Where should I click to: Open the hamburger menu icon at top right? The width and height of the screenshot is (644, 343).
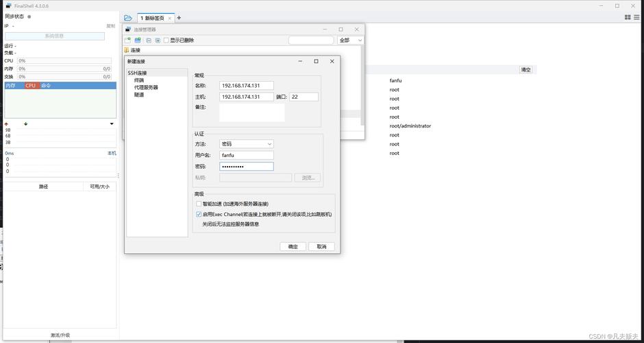click(x=637, y=18)
